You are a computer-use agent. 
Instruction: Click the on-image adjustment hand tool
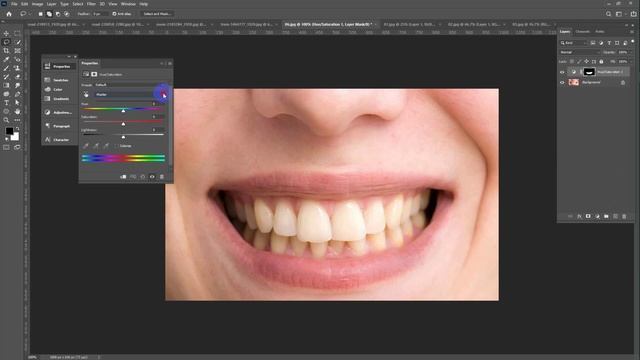[86, 94]
